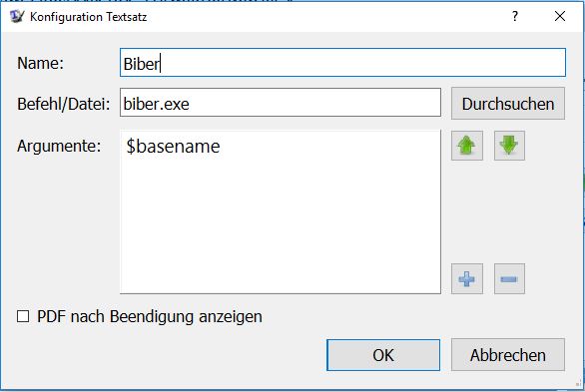This screenshot has width=585, height=392.
Task: Remove argument with blue minus icon
Action: coord(509,278)
